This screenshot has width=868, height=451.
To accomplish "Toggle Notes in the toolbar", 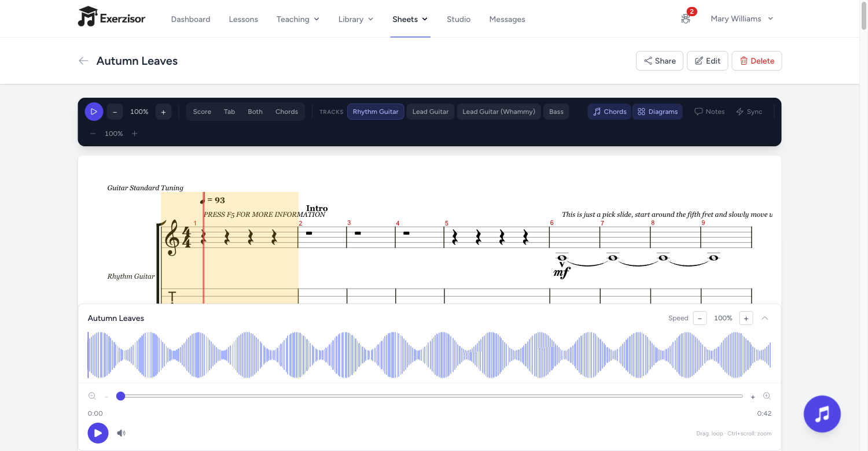I will coord(709,112).
